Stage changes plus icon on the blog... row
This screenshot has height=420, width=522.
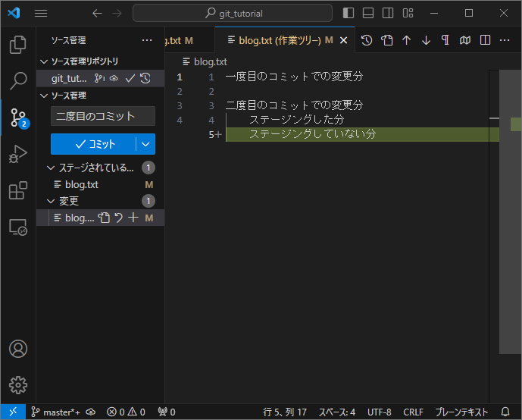click(133, 218)
